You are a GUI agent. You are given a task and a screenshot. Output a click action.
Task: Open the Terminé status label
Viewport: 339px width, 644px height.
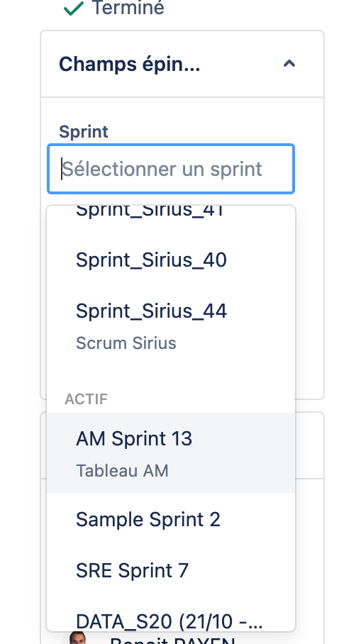coord(128,8)
